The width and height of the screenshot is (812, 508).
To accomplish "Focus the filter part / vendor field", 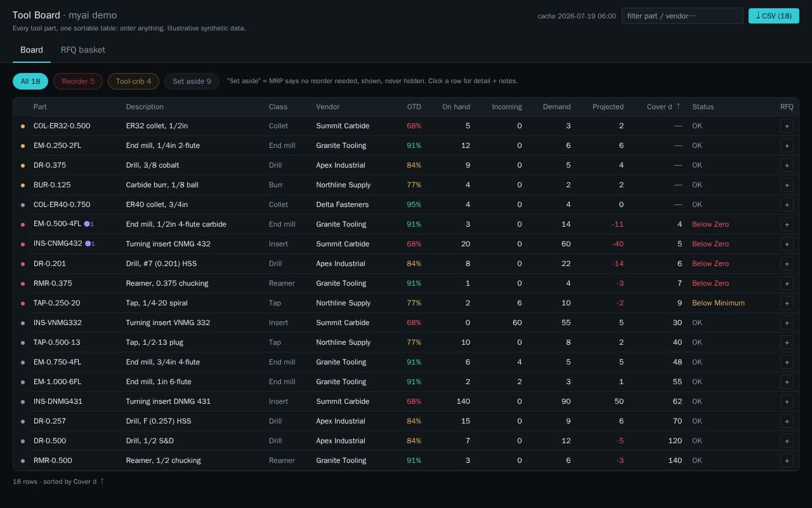I will pos(682,16).
